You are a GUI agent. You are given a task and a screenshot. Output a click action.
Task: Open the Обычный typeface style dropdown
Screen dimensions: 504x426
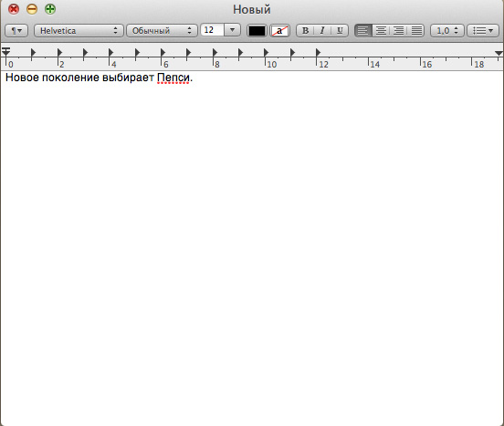[x=162, y=31]
